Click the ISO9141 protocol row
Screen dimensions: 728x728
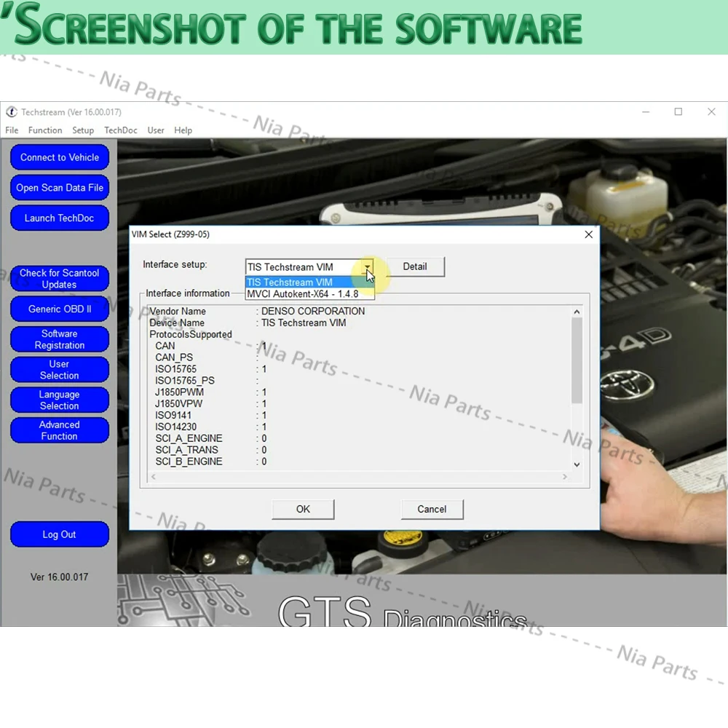[210, 416]
